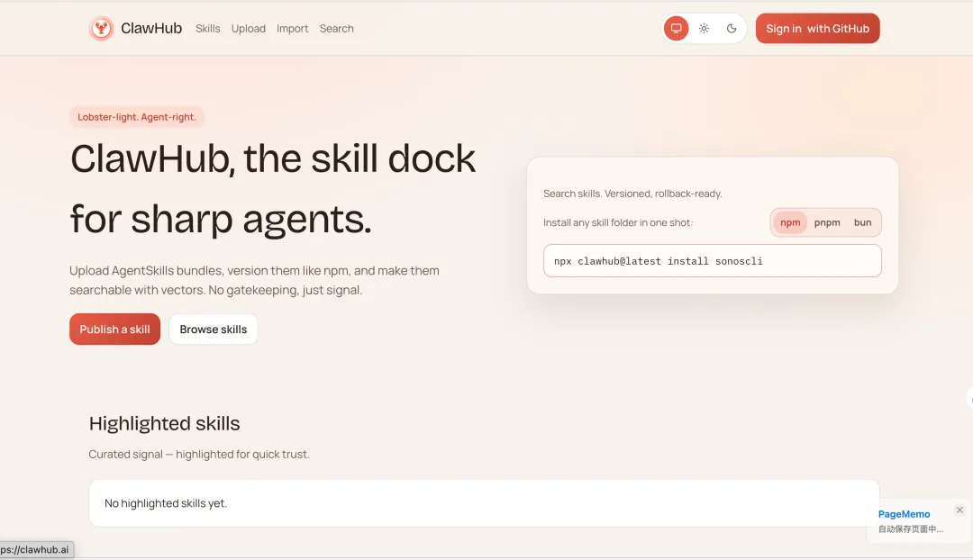973x560 pixels.
Task: Open the Import nav item
Action: (292, 29)
